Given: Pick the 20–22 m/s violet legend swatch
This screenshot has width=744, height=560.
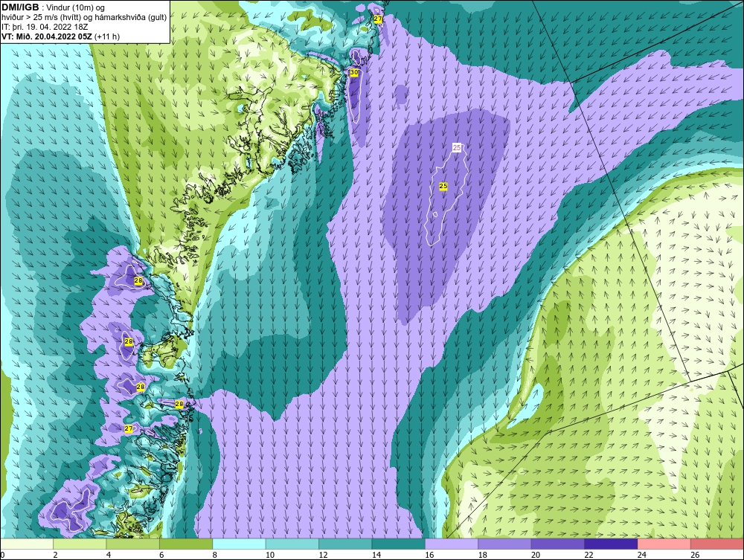Looking at the screenshot, I should pyautogui.click(x=558, y=544).
